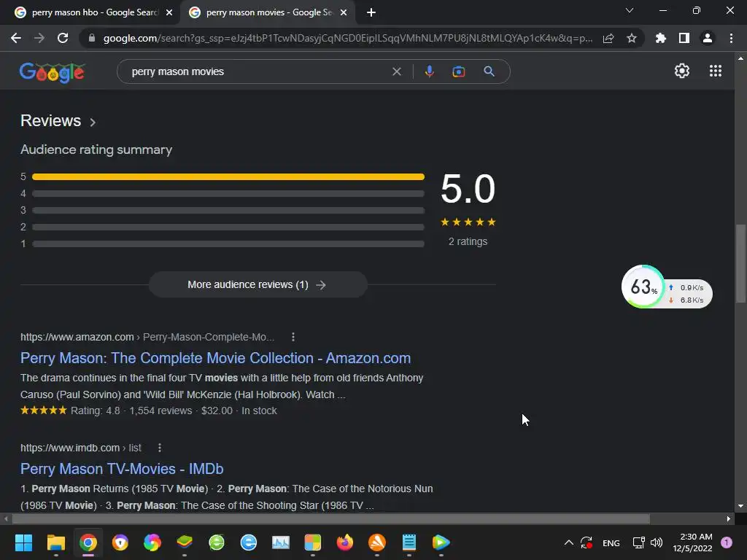747x560 pixels.
Task: Click the Chrome taskbar icon
Action: (x=88, y=542)
